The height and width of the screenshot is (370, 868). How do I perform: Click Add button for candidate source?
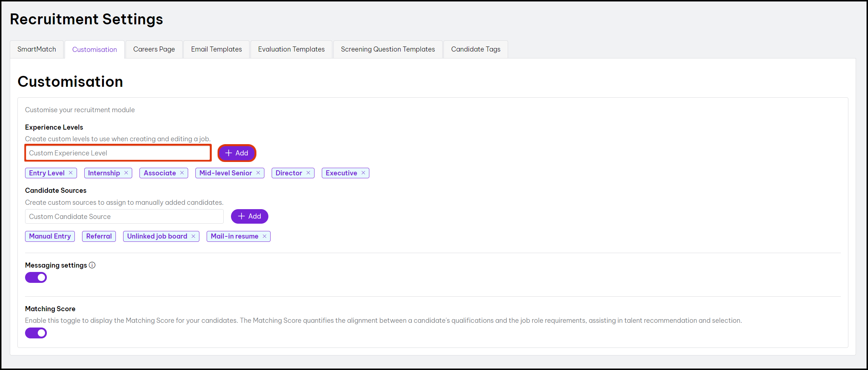click(250, 216)
